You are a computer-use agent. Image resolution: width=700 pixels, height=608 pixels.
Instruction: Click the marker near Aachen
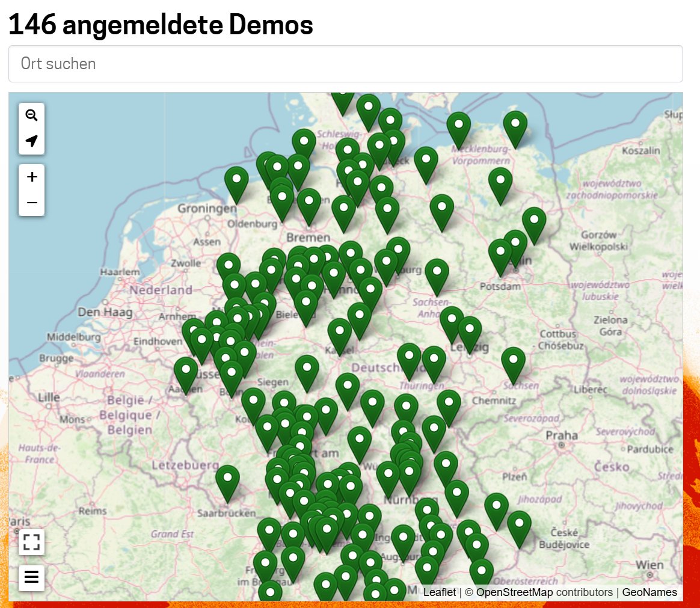pos(186,370)
